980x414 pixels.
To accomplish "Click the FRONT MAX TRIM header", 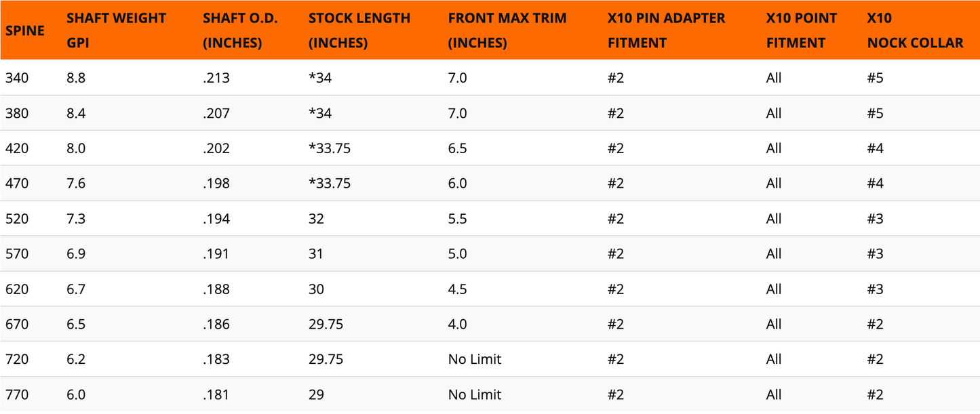I will (507, 30).
